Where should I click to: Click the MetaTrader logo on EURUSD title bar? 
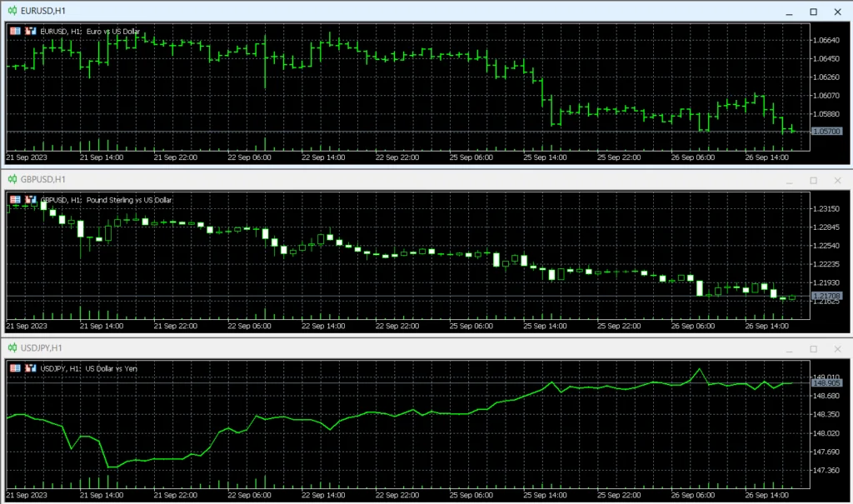pyautogui.click(x=12, y=12)
